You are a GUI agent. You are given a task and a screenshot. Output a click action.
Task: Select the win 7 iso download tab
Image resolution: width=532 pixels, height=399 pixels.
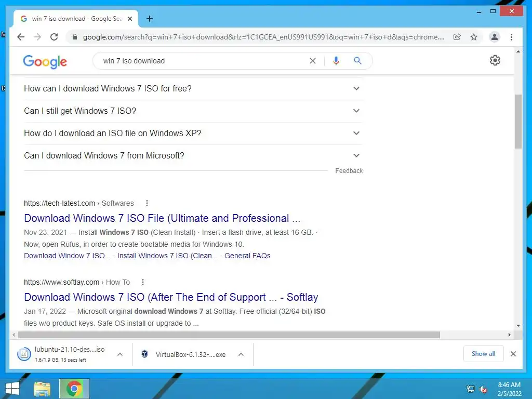point(76,19)
